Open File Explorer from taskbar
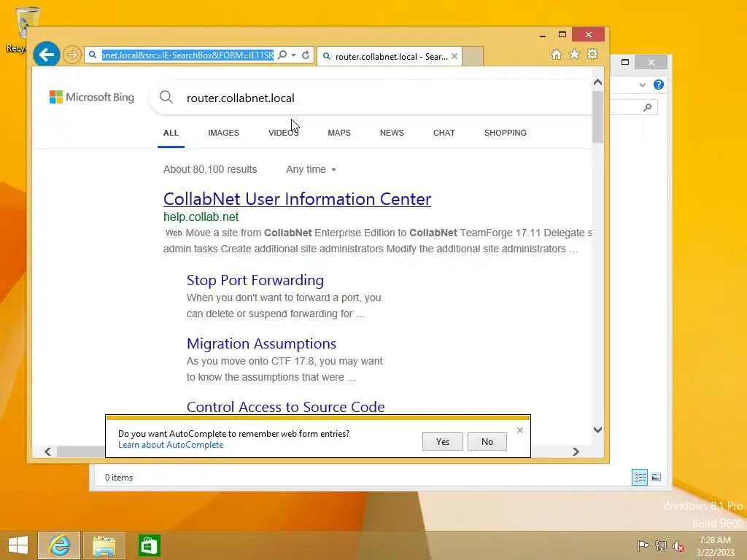The height and width of the screenshot is (560, 747). tap(104, 545)
